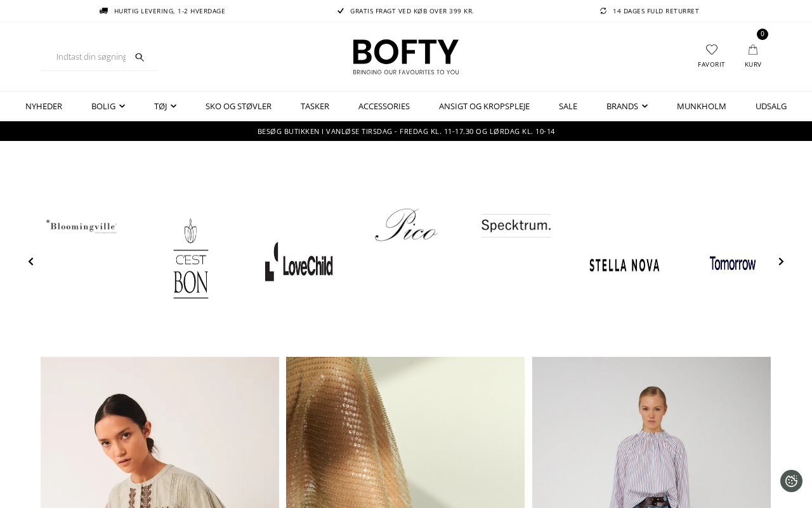The height and width of the screenshot is (508, 812).
Task: Open favorites via heart icon
Action: pos(712,50)
